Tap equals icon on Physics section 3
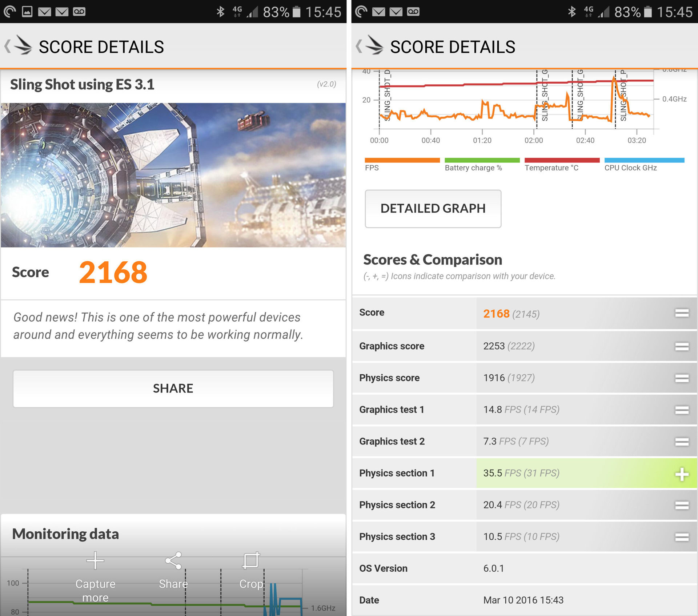Viewport: 698px width, 616px height. 682,537
